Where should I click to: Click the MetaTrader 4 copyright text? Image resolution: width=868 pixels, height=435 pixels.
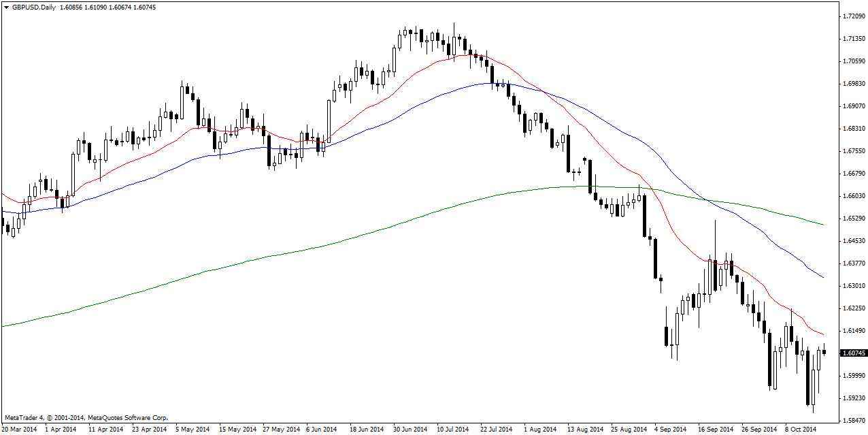86,417
